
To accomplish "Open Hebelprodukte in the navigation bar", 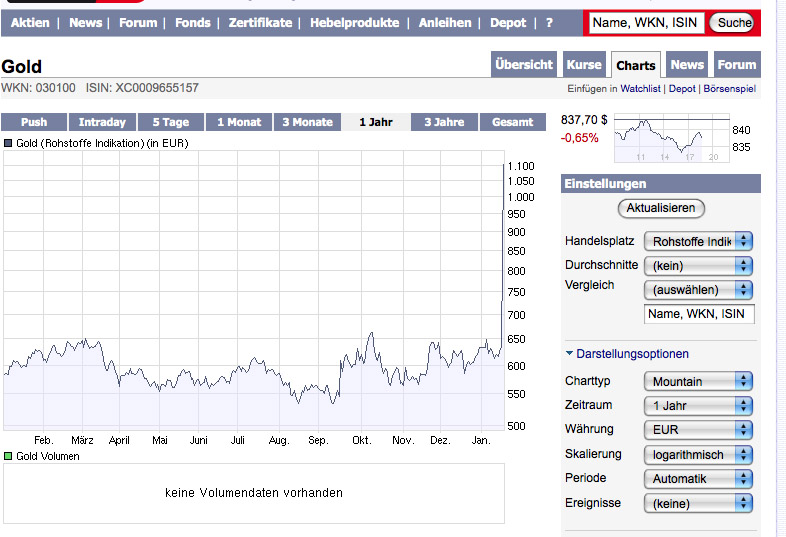I will [355, 23].
